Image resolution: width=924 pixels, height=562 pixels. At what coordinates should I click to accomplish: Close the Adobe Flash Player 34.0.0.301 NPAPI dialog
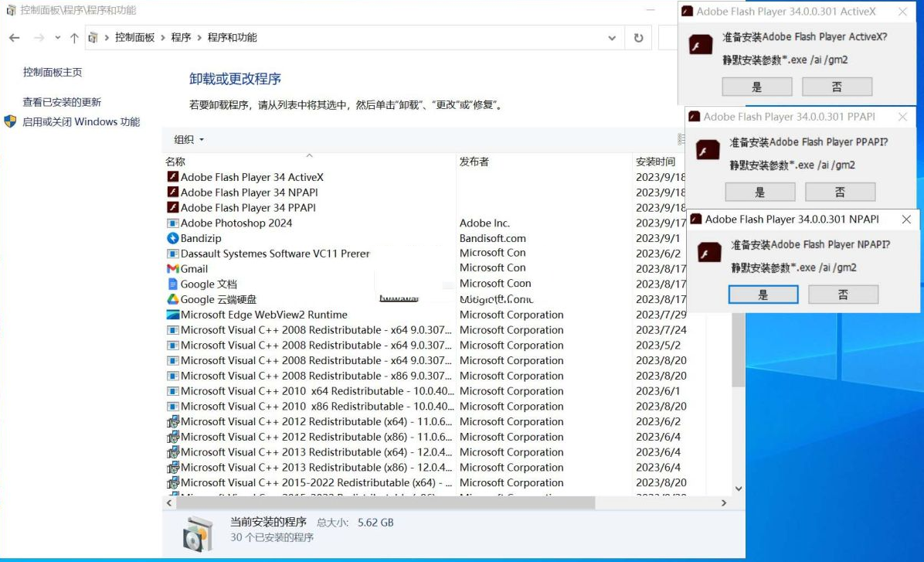point(906,220)
